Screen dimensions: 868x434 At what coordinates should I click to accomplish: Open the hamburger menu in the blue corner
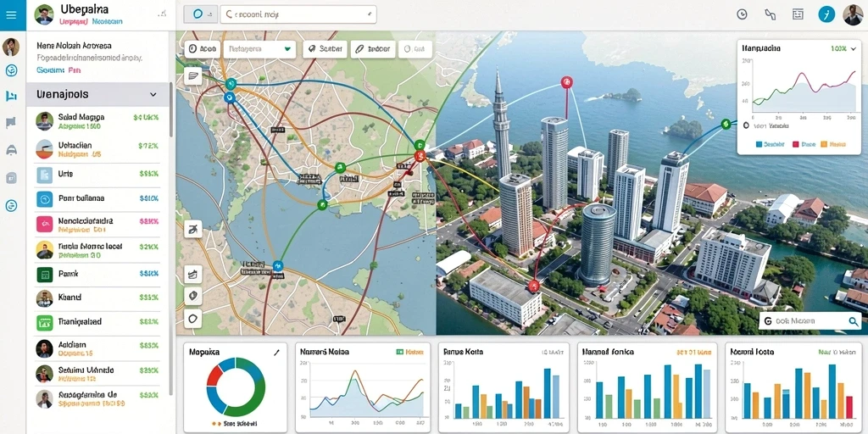[x=11, y=15]
